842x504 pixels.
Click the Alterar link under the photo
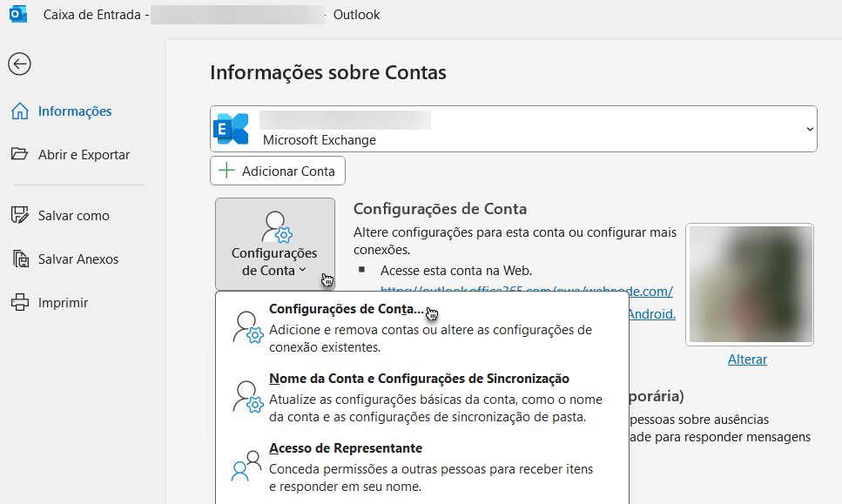coord(747,360)
